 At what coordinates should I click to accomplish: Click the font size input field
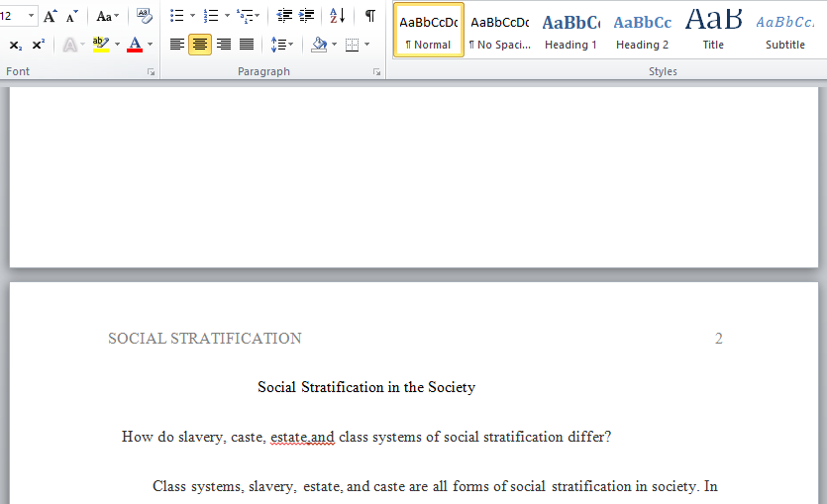tap(12, 16)
